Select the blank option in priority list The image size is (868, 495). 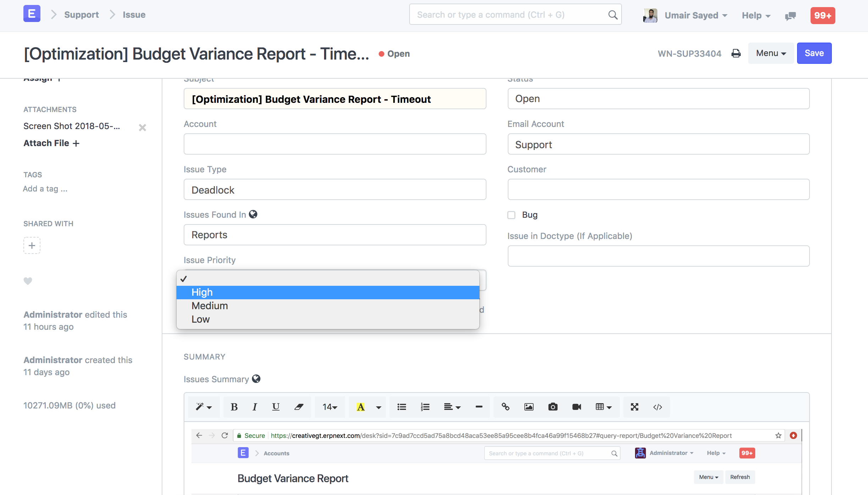click(328, 279)
